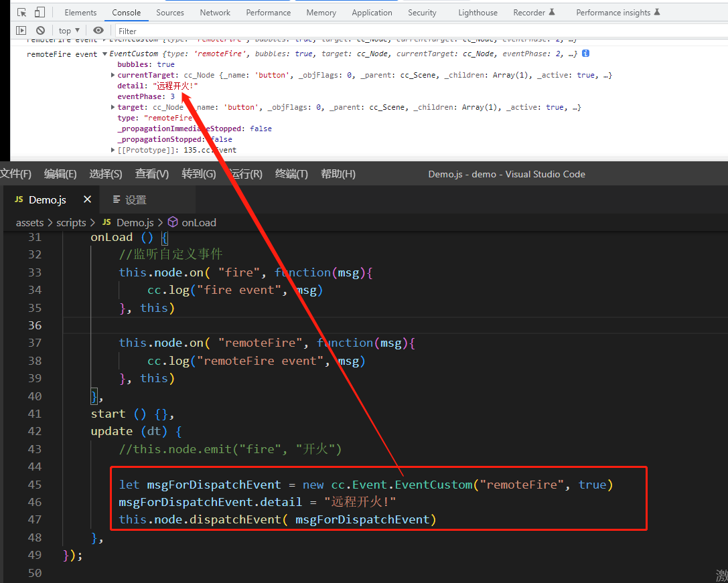The height and width of the screenshot is (583, 728).
Task: Click the start () {} line
Action: [x=133, y=414]
